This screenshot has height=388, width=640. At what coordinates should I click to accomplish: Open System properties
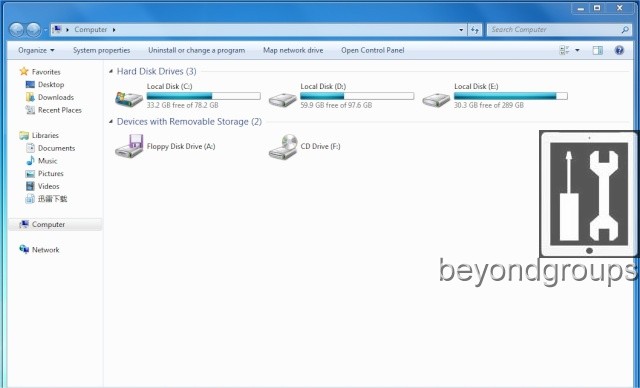click(x=101, y=50)
